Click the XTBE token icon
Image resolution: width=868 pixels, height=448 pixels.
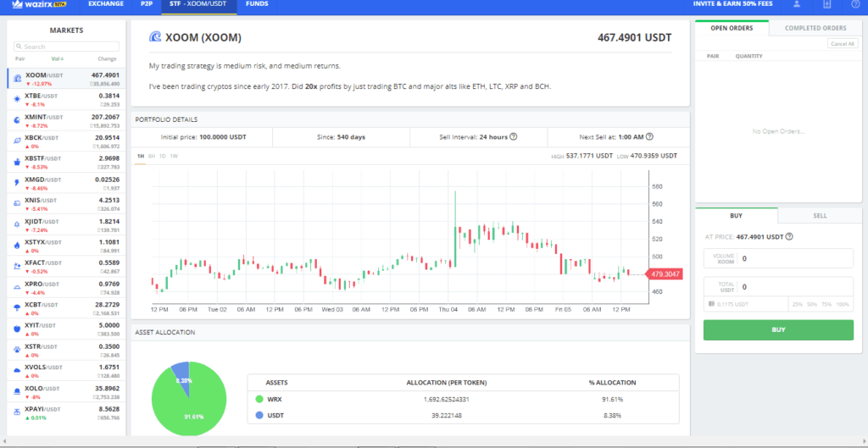point(17,98)
